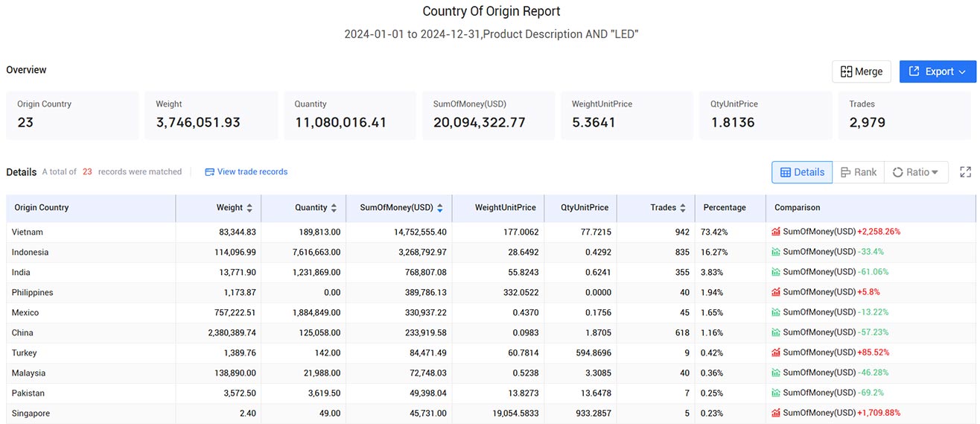
Task: Click the SumOfMoney(USD) overview total 20,094,322.77
Action: pyautogui.click(x=480, y=122)
